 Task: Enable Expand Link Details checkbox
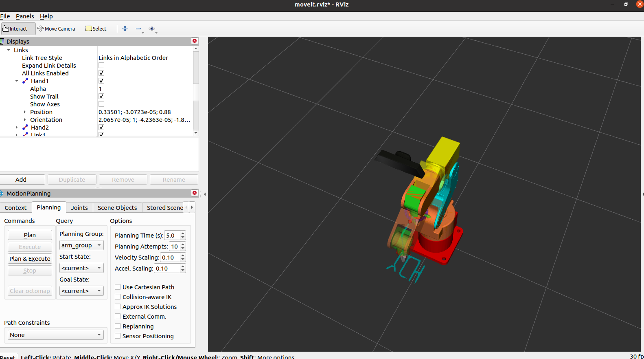[101, 66]
